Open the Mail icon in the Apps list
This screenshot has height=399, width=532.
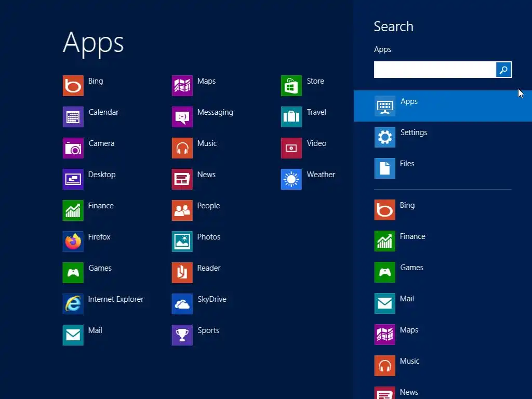click(x=73, y=335)
